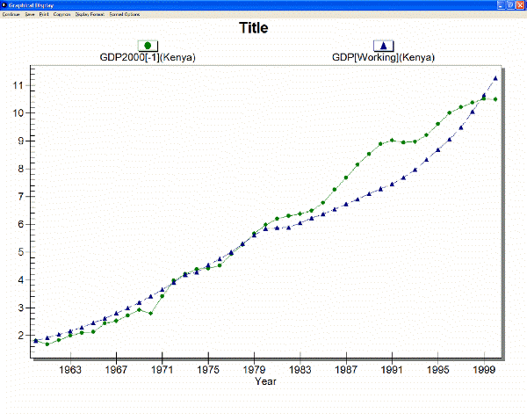Open the Save menu

pyautogui.click(x=29, y=15)
